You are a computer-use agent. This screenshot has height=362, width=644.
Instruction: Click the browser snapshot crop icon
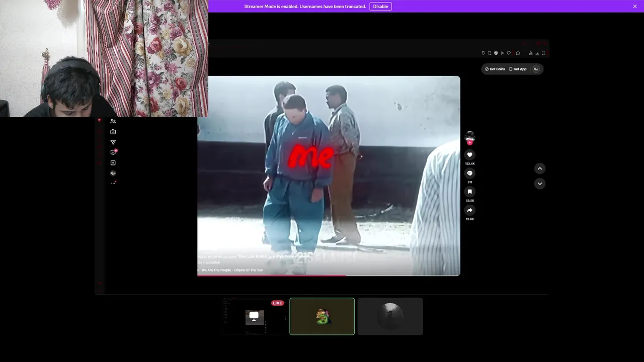490,53
